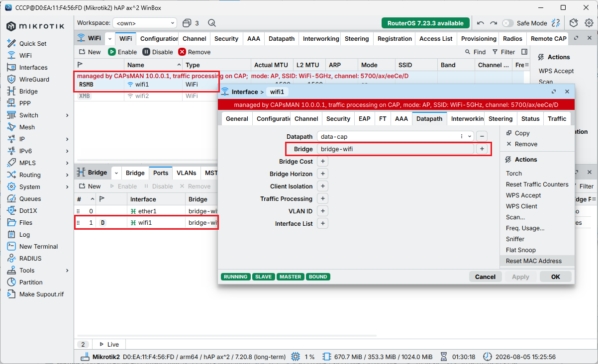Screen dimensions: 598x364
Task: Switch to Security tab in WiFi window
Action: tap(226, 38)
